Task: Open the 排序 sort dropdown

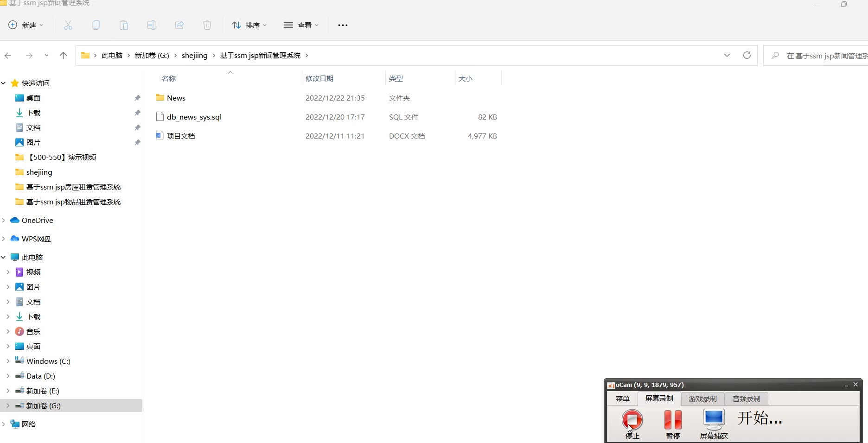Action: pyautogui.click(x=249, y=25)
